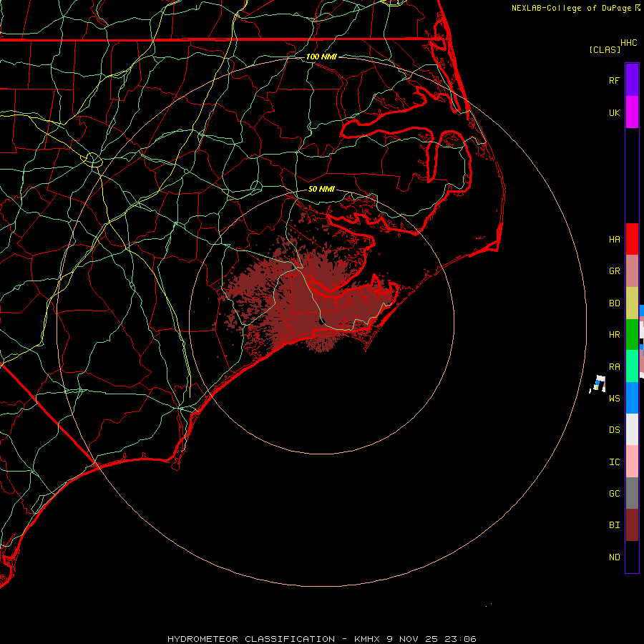Click the HR legend label
This screenshot has width=644, height=644.
(614, 335)
